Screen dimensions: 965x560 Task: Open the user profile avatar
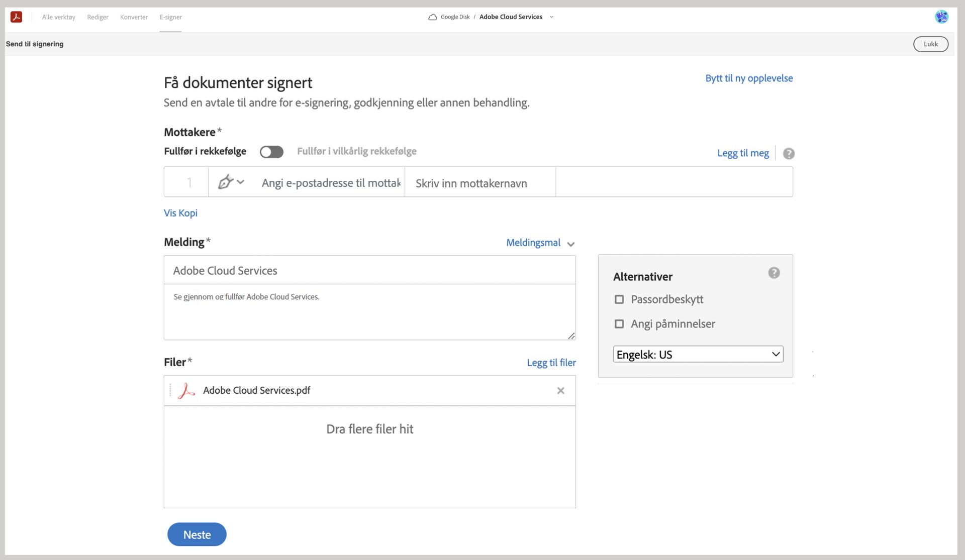(x=941, y=17)
